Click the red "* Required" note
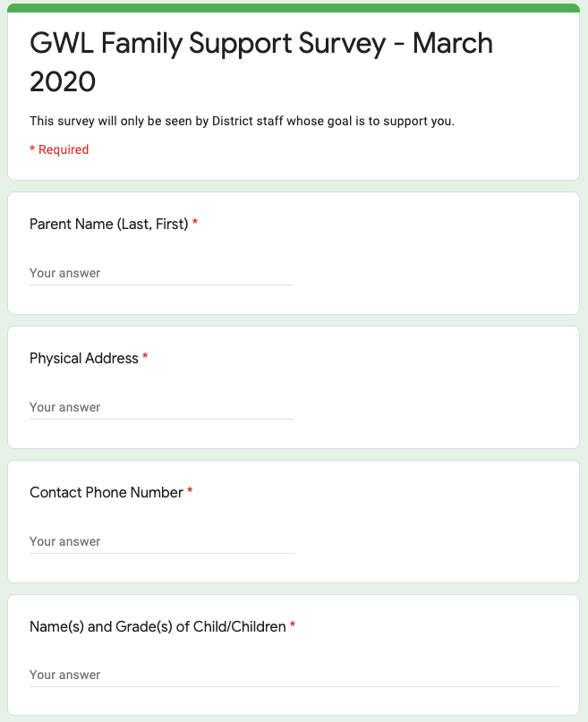Screen dimensions: 588x722 coord(59,149)
